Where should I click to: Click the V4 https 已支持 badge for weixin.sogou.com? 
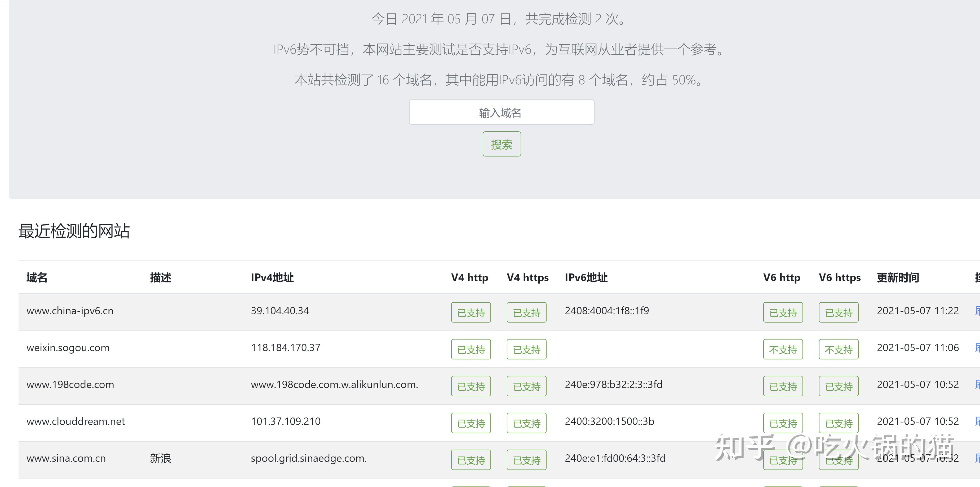tap(526, 349)
